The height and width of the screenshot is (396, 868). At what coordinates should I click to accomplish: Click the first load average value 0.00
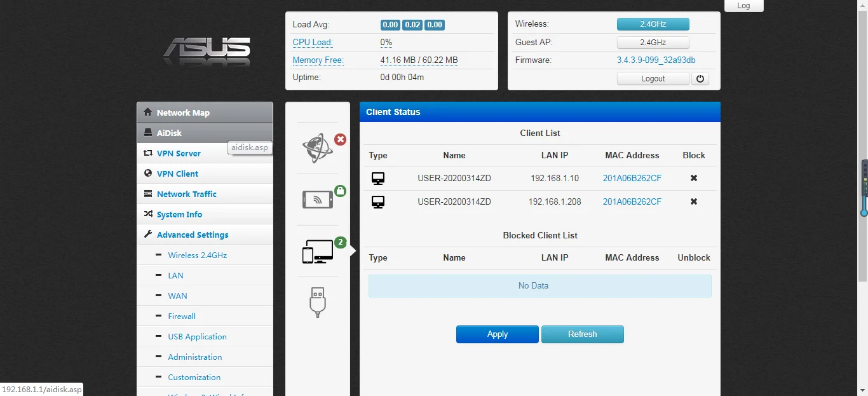click(390, 25)
